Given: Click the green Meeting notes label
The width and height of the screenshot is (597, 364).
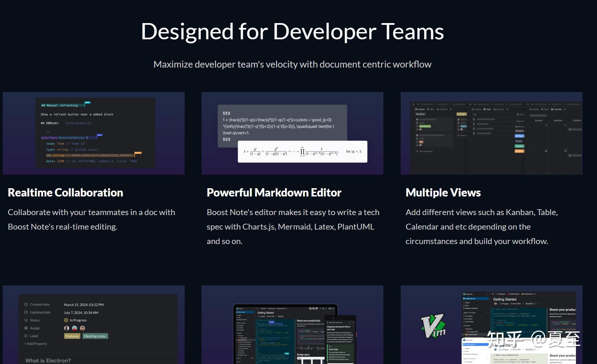Looking at the screenshot, I should [95, 336].
